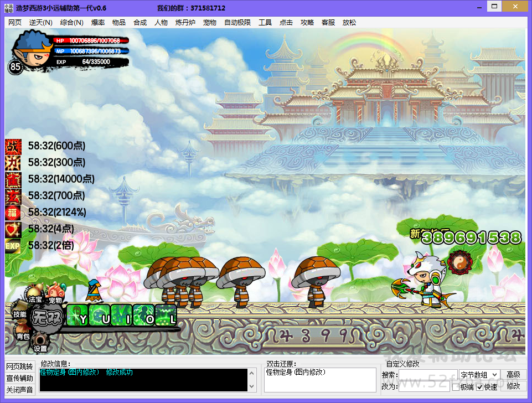
Task: Open the 逆天(N) menu
Action: [41, 23]
